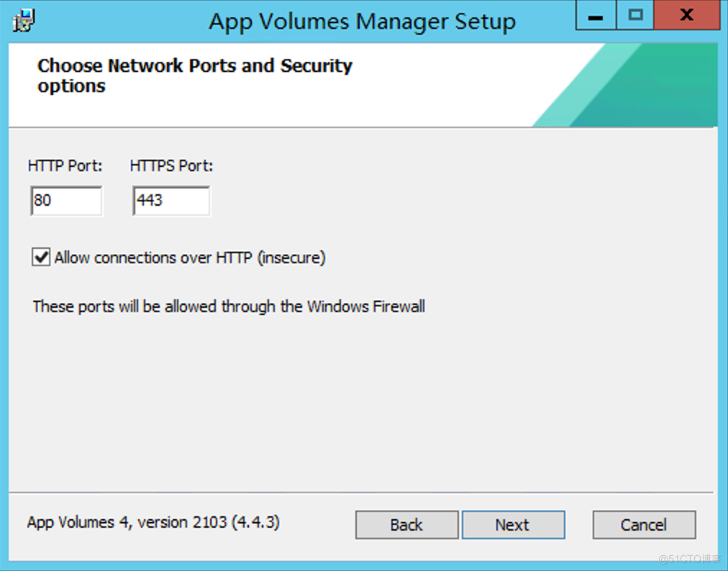The height and width of the screenshot is (571, 728).
Task: Place cursor in the HTTP Port text box
Action: [66, 200]
